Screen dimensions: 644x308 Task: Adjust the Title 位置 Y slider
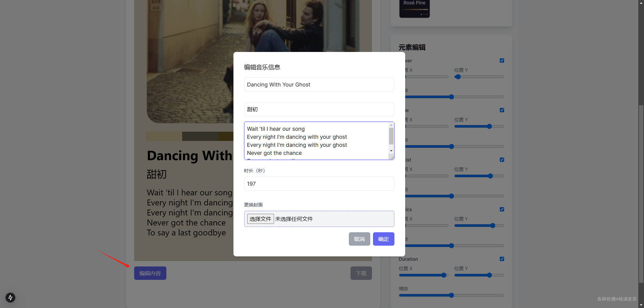point(479,126)
